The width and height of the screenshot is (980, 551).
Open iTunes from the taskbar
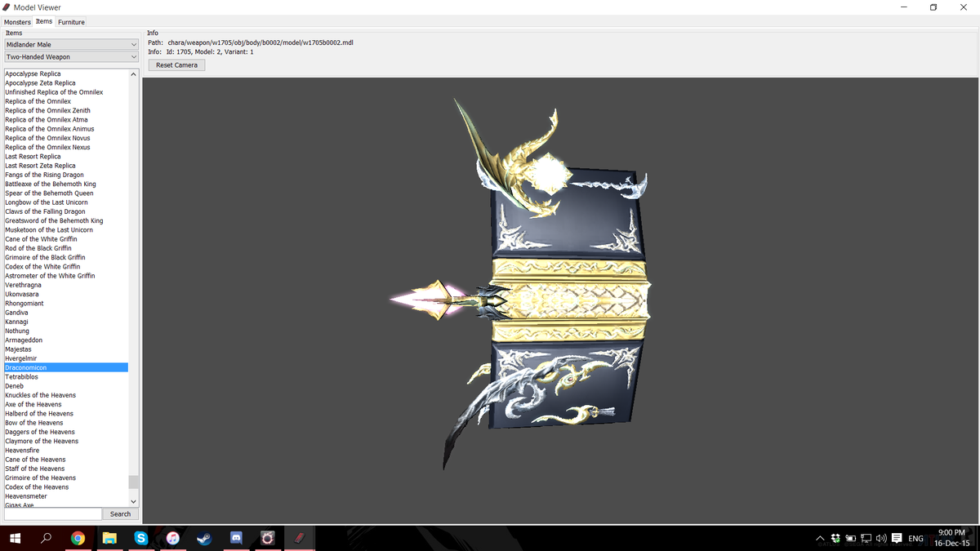[172, 538]
